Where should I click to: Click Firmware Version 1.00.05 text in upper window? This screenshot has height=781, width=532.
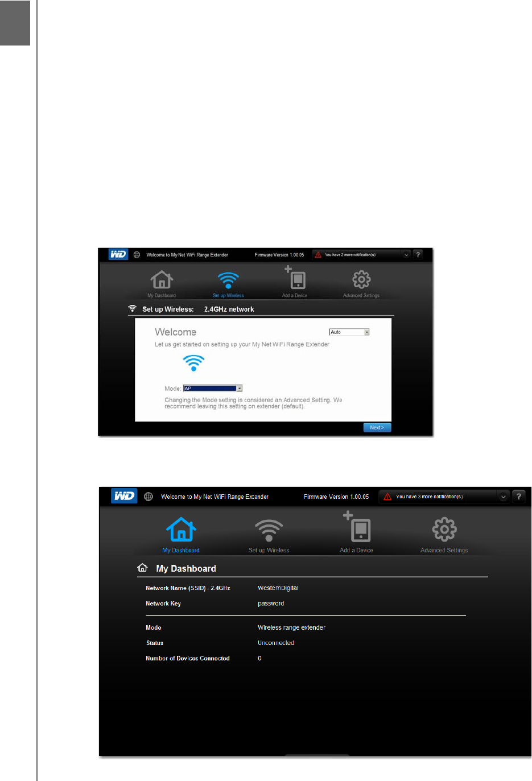(279, 255)
